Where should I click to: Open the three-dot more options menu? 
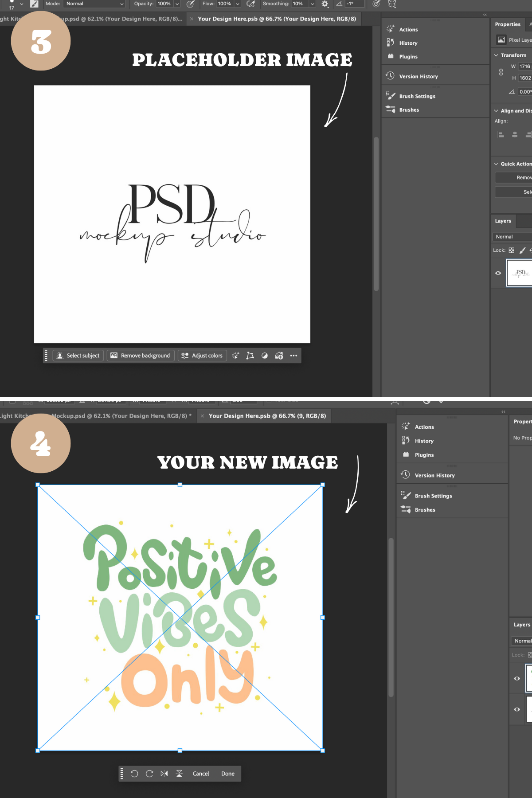293,356
